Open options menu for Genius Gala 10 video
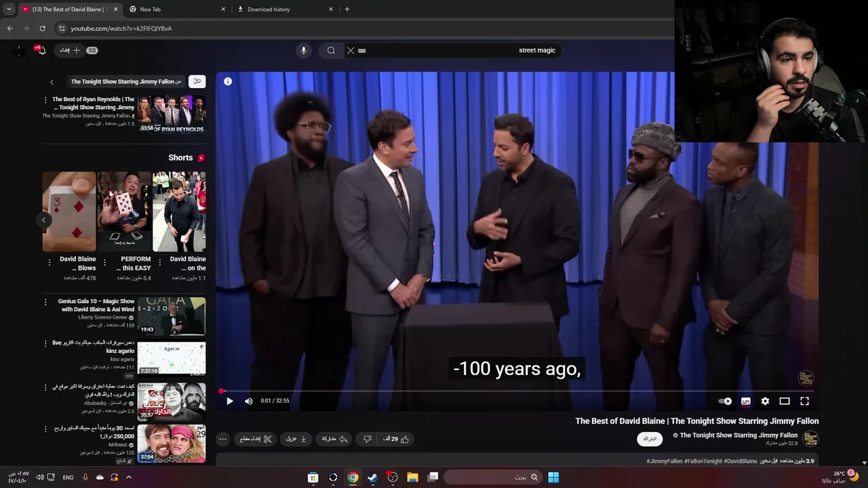The width and height of the screenshot is (868, 488). point(45,302)
